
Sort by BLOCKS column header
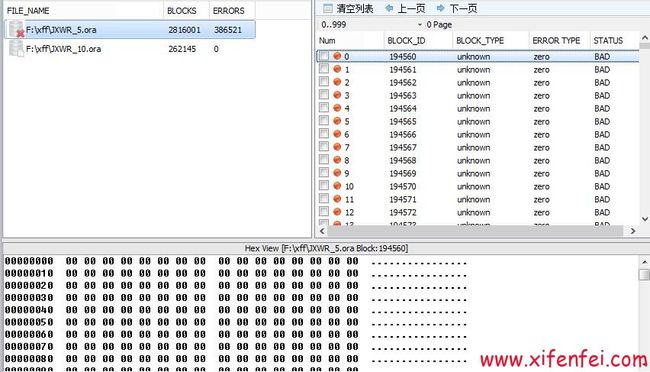tap(187, 10)
